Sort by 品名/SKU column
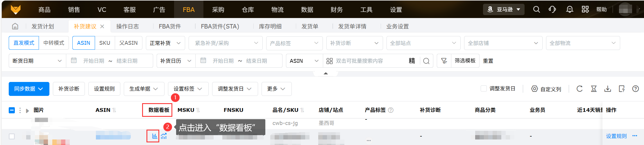This screenshot has height=145, width=644. tap(302, 110)
